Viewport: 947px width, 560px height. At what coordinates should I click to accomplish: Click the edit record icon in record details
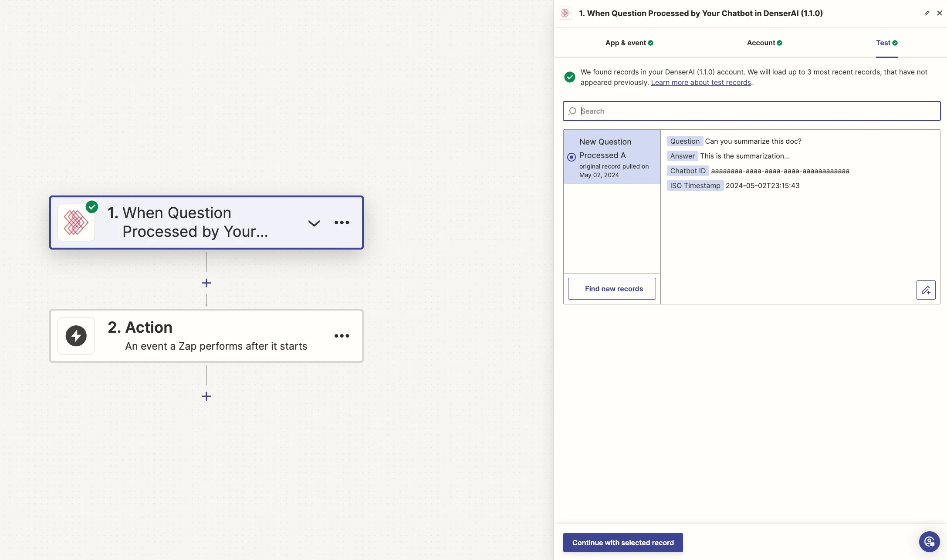[x=926, y=290]
